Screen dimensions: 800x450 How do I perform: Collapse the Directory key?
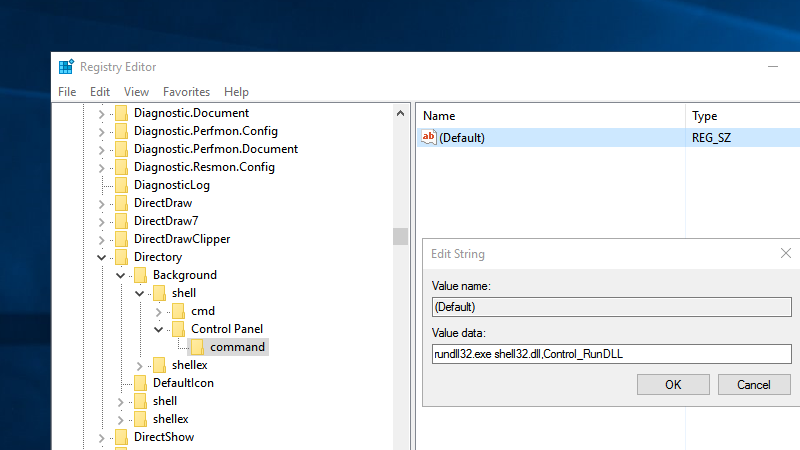click(102, 257)
